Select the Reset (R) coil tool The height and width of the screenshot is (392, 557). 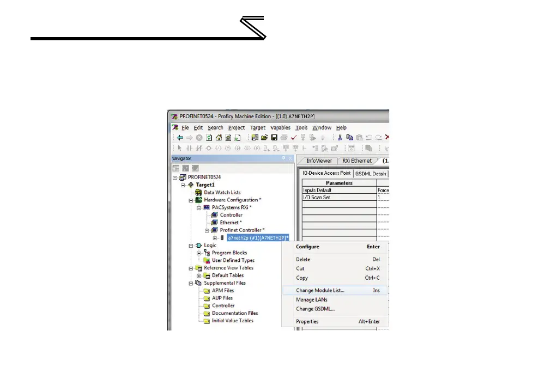(x=257, y=148)
